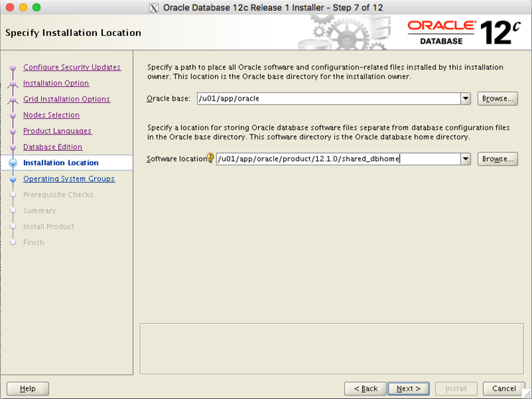Click the Oracle Database 12c logo
The width and height of the screenshot is (532, 399).
click(x=464, y=32)
